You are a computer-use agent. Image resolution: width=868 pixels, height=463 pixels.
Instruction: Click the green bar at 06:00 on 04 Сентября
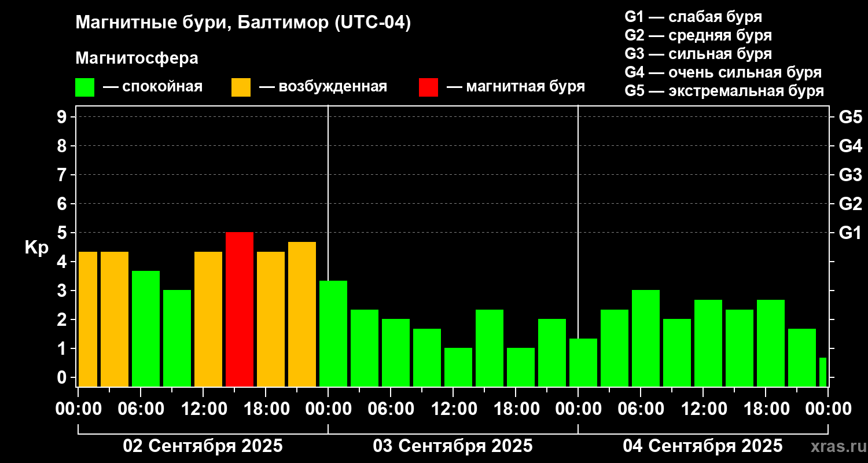(646, 338)
